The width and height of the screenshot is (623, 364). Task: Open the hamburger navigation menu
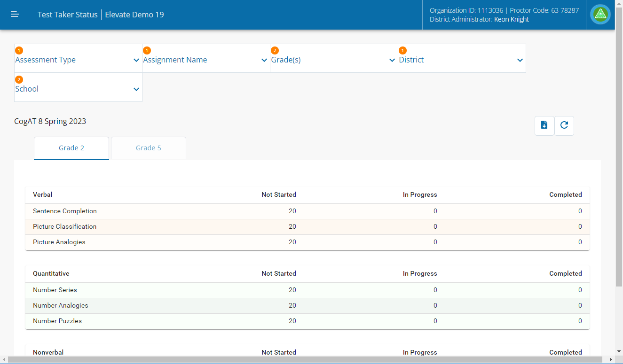pyautogui.click(x=15, y=15)
